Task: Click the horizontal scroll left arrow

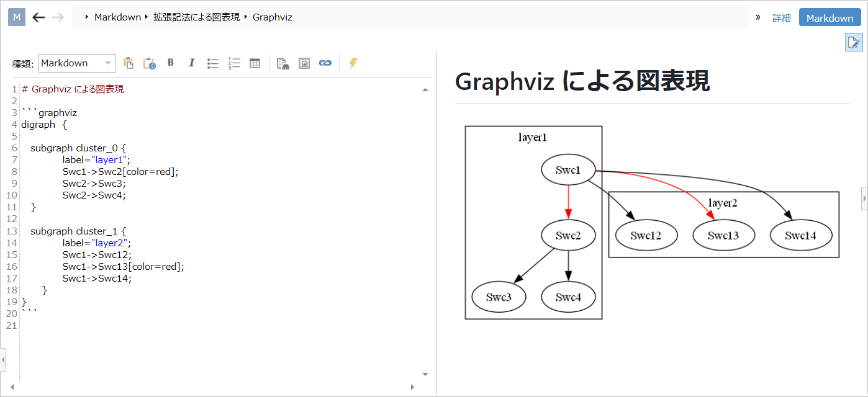Action: pyautogui.click(x=12, y=387)
